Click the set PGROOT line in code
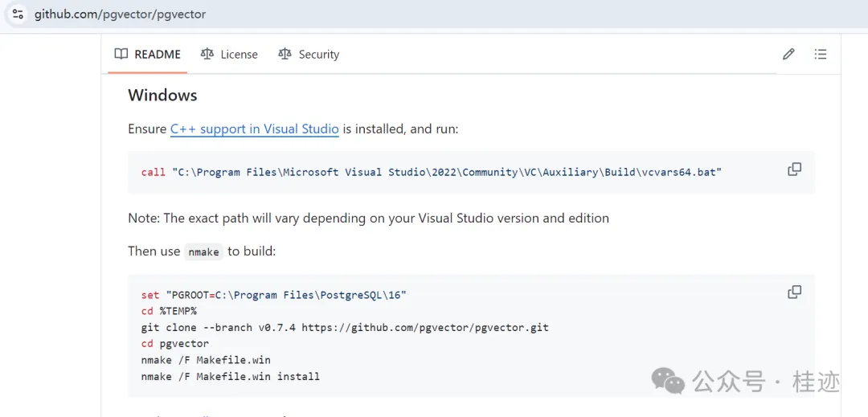 [273, 295]
